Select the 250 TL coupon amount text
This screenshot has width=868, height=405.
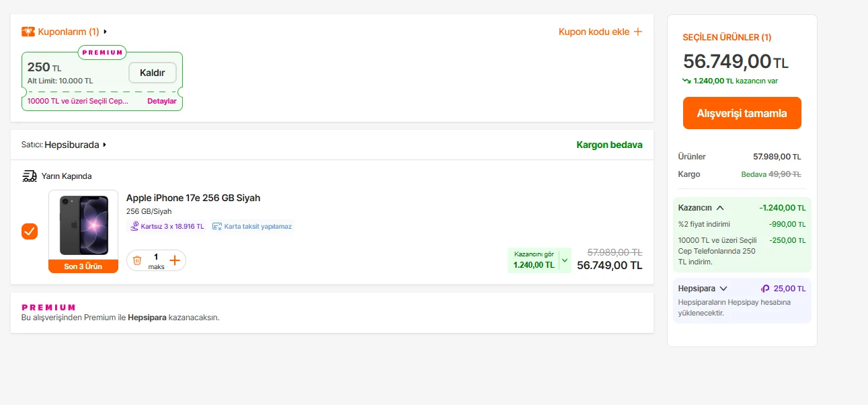(x=44, y=67)
